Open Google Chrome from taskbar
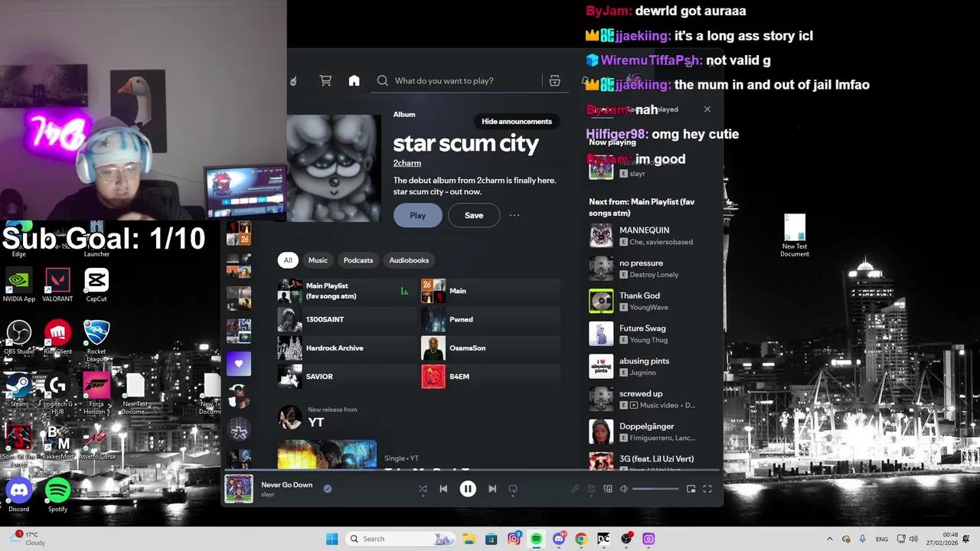This screenshot has height=551, width=980. click(x=581, y=539)
